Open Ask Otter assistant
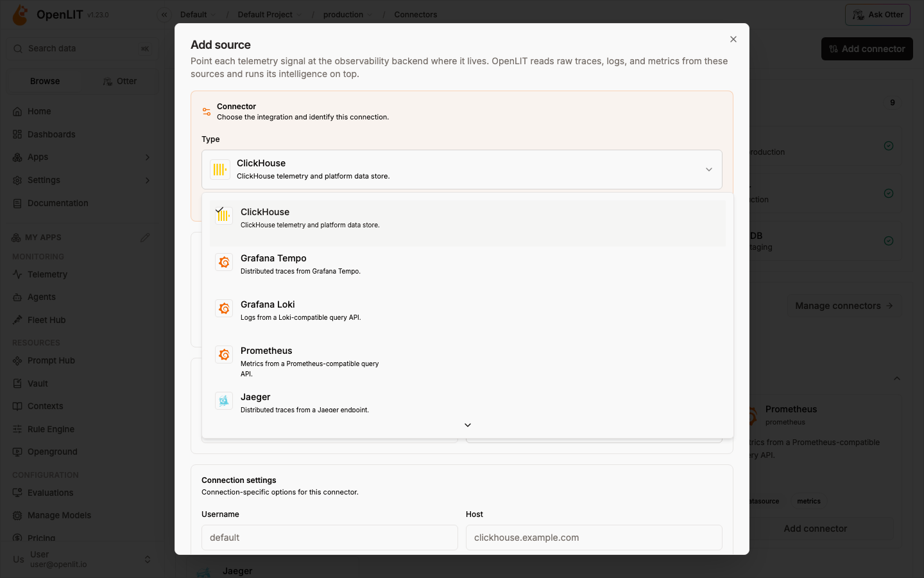 [x=878, y=15]
